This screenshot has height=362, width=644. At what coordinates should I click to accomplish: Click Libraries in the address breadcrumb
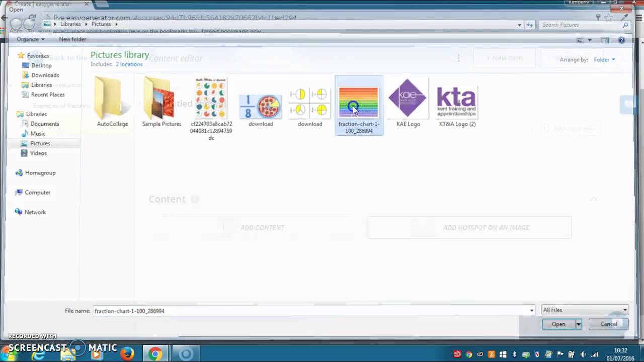pyautogui.click(x=70, y=24)
